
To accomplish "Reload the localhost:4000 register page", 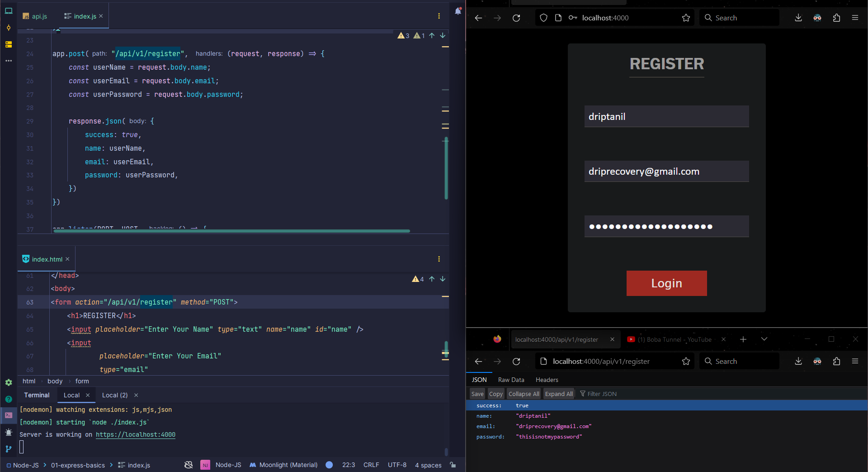I will (516, 18).
